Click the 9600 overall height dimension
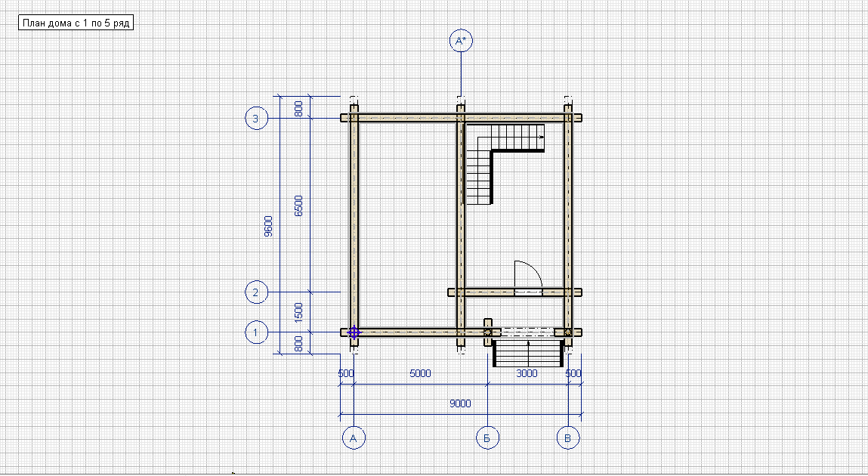This screenshot has width=868, height=476. tap(269, 226)
